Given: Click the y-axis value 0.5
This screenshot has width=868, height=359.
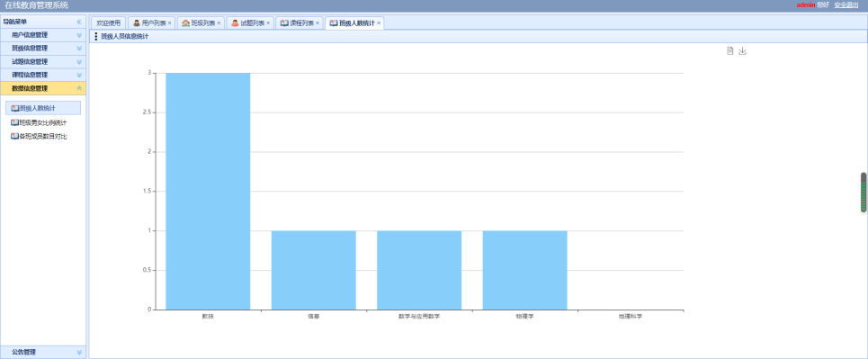Looking at the screenshot, I should (148, 270).
